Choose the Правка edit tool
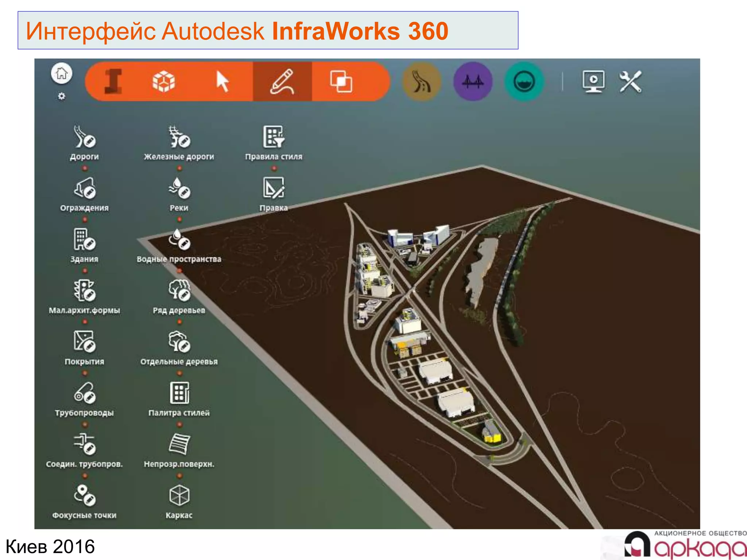This screenshot has height=560, width=747. click(x=274, y=194)
